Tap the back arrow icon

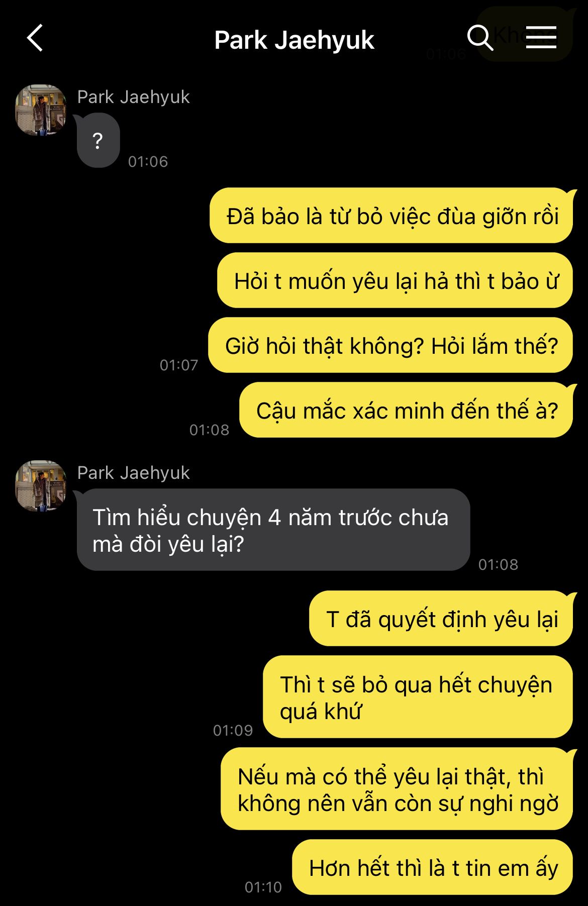(x=35, y=38)
